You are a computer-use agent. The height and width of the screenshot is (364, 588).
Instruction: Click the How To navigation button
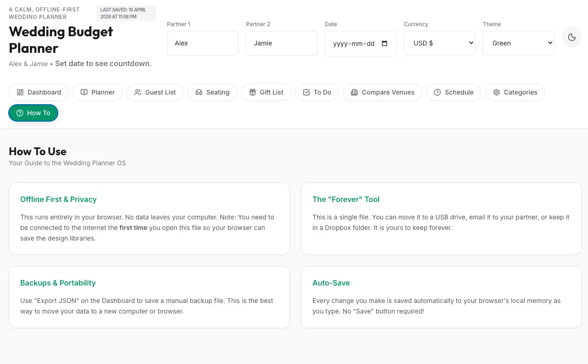click(x=33, y=112)
